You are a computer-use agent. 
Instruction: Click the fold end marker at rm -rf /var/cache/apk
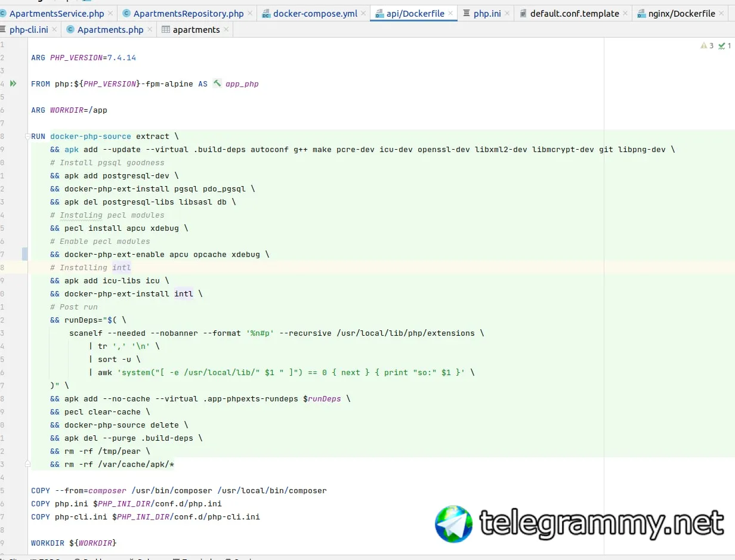click(27, 464)
